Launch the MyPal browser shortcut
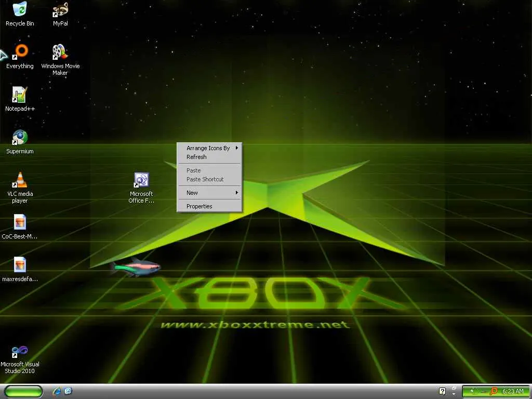 [x=60, y=14]
